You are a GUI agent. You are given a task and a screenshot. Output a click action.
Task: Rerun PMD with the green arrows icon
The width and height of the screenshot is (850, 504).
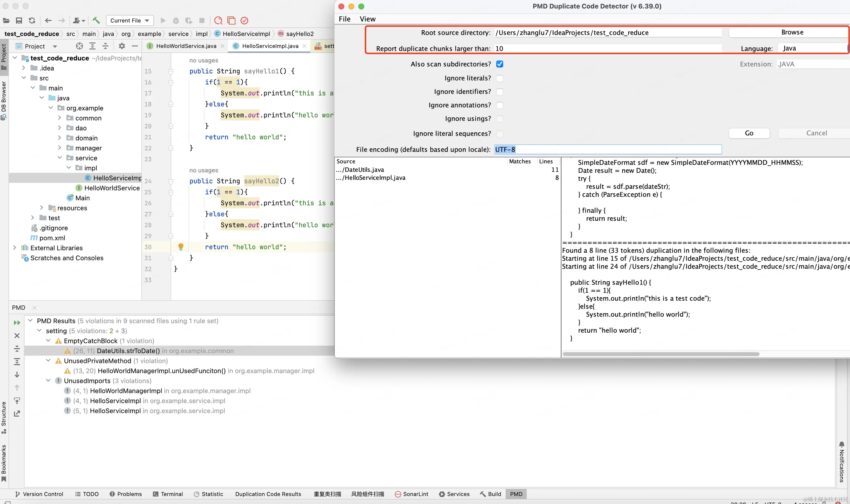point(17,322)
